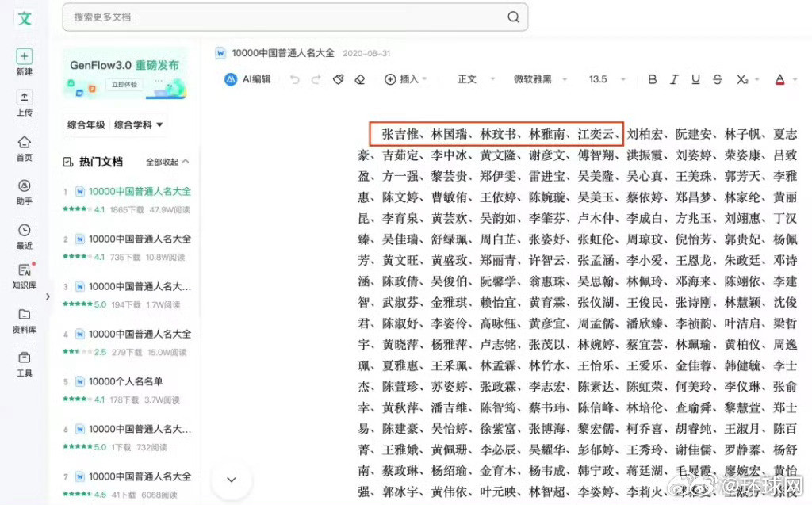
Task: Create a new document via 新建
Action: tap(24, 63)
